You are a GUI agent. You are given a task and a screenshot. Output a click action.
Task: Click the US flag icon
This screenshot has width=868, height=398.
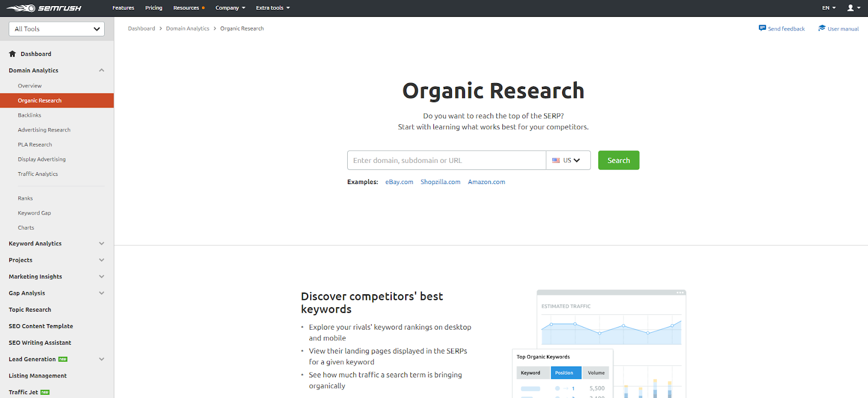(556, 161)
